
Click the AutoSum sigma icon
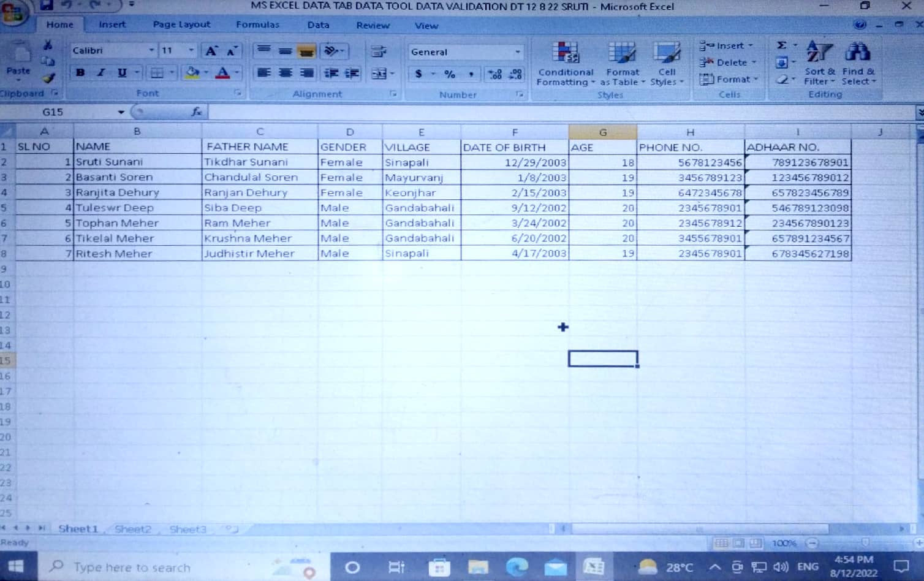click(782, 45)
